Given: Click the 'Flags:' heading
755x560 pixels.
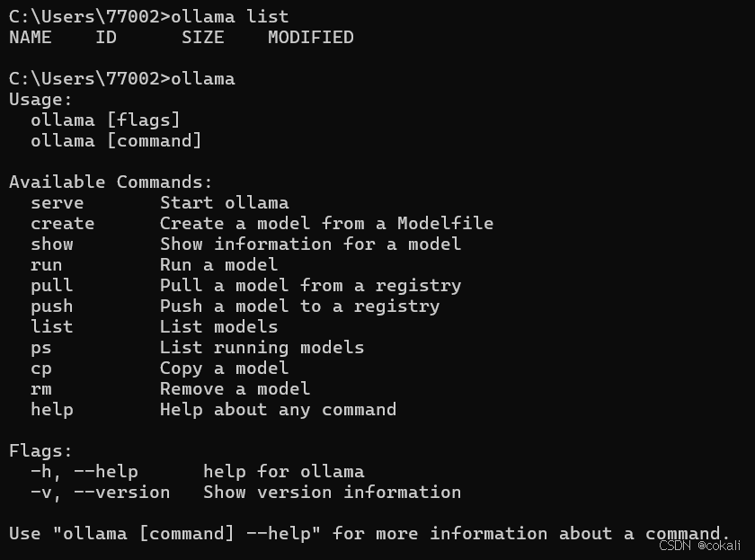Looking at the screenshot, I should [41, 451].
